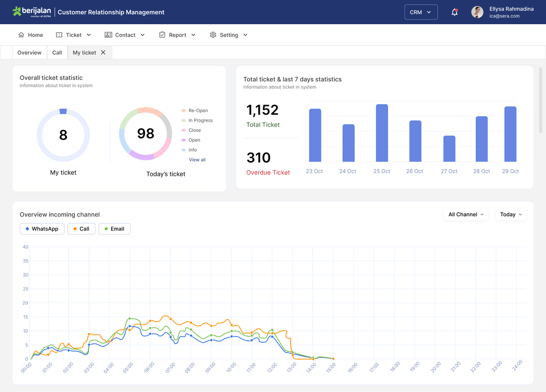This screenshot has height=392, width=546.
Task: Toggle the Email channel series
Action: [114, 229]
